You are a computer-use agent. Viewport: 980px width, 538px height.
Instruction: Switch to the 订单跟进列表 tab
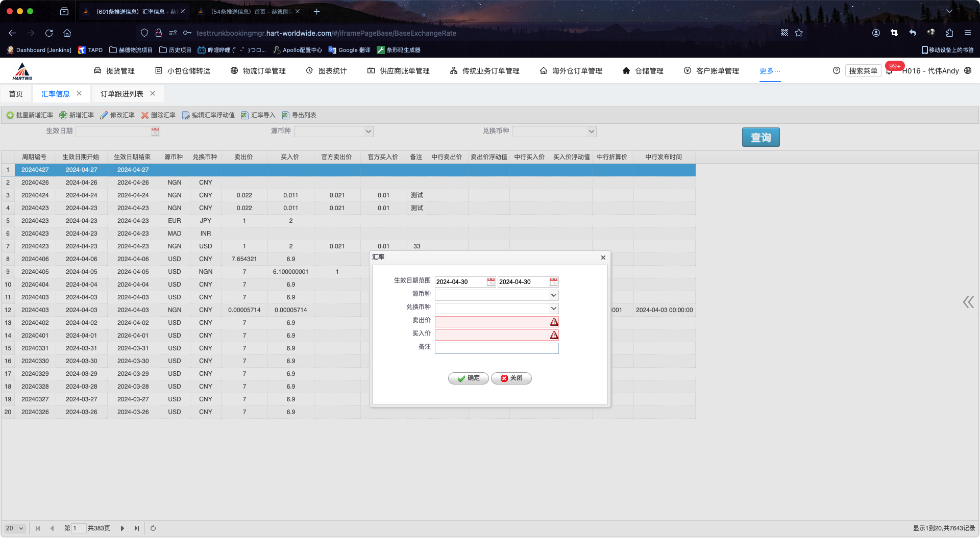(x=121, y=94)
